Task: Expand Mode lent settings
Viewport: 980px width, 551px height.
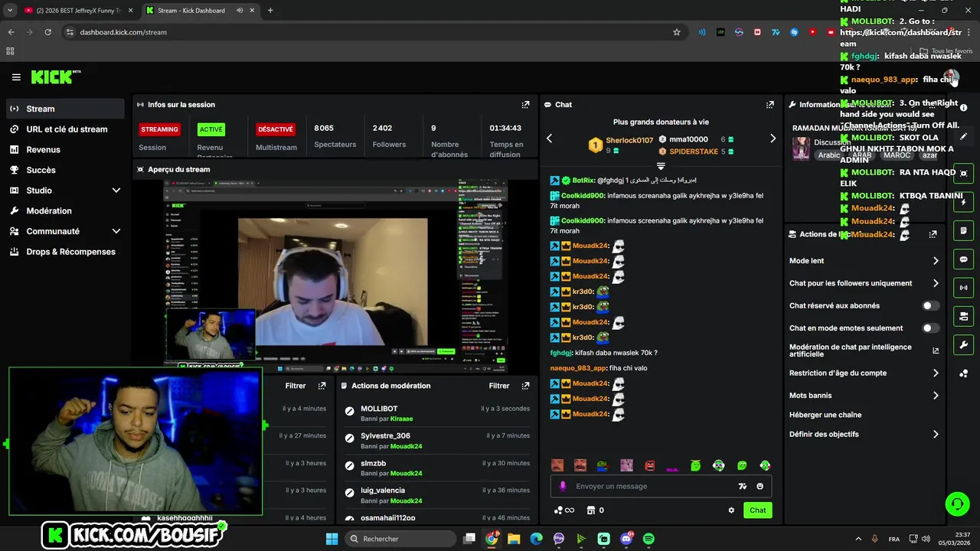Action: click(864, 261)
